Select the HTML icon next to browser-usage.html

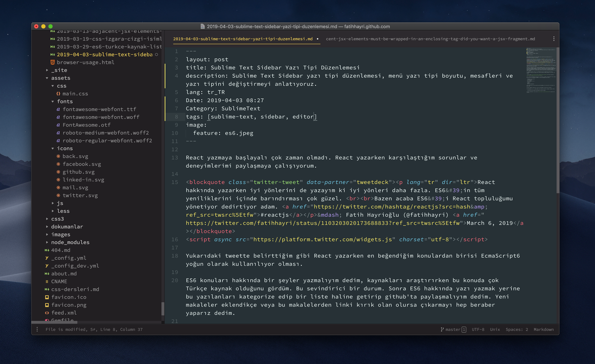click(54, 62)
